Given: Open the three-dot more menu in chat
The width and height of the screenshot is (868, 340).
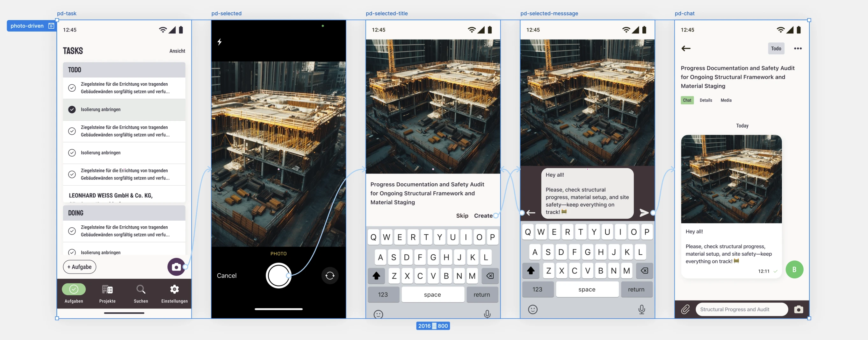Looking at the screenshot, I should [798, 48].
